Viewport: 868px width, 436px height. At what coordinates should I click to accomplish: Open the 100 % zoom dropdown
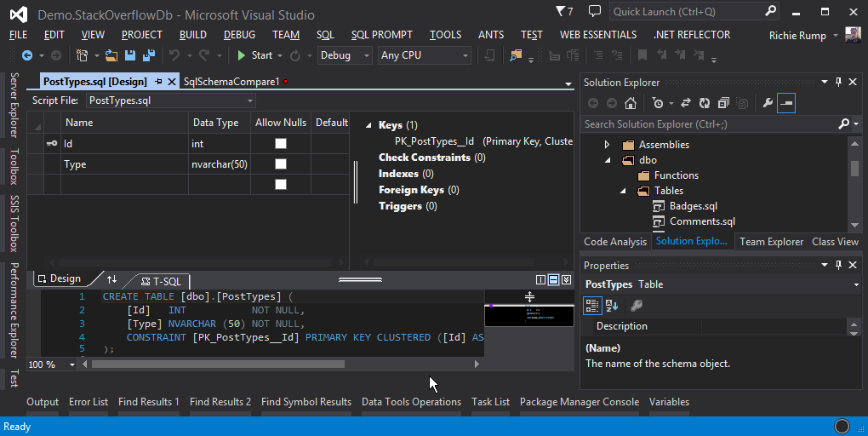(x=72, y=364)
